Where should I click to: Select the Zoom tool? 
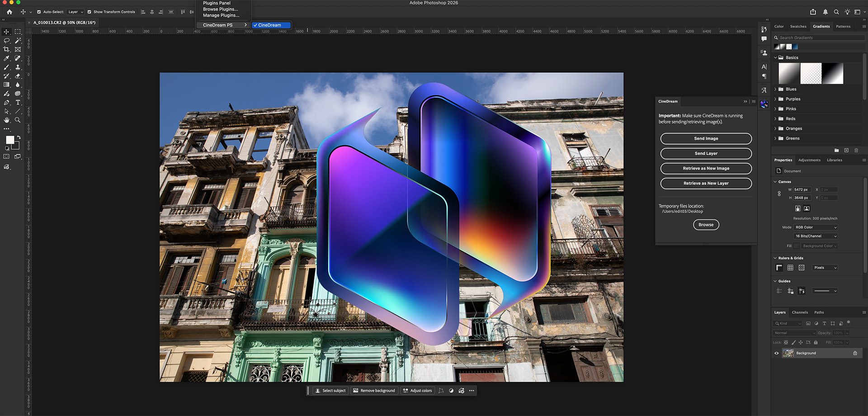[x=18, y=120]
